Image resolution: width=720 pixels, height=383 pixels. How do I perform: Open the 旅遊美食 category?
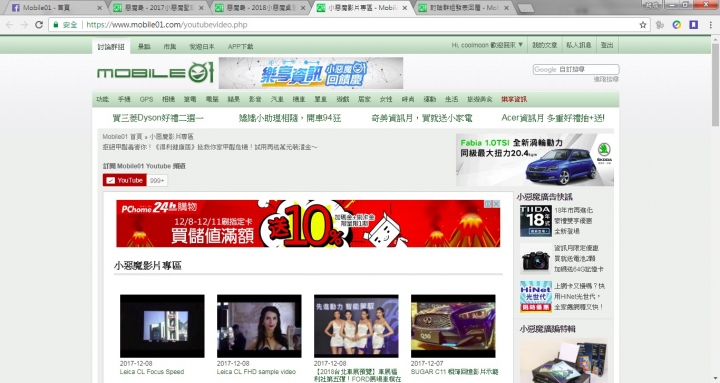tap(479, 99)
